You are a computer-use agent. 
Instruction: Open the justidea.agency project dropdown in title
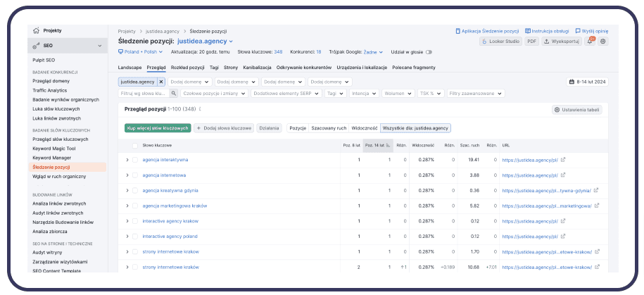click(205, 41)
